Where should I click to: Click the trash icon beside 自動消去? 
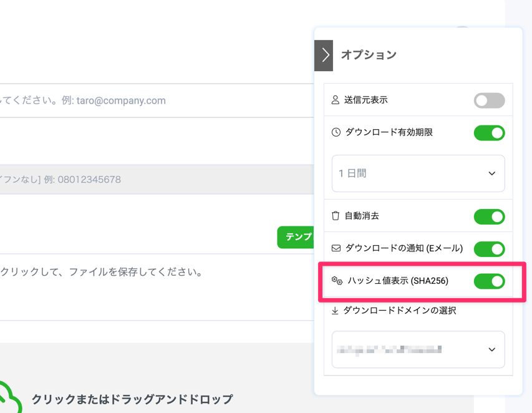pos(336,216)
